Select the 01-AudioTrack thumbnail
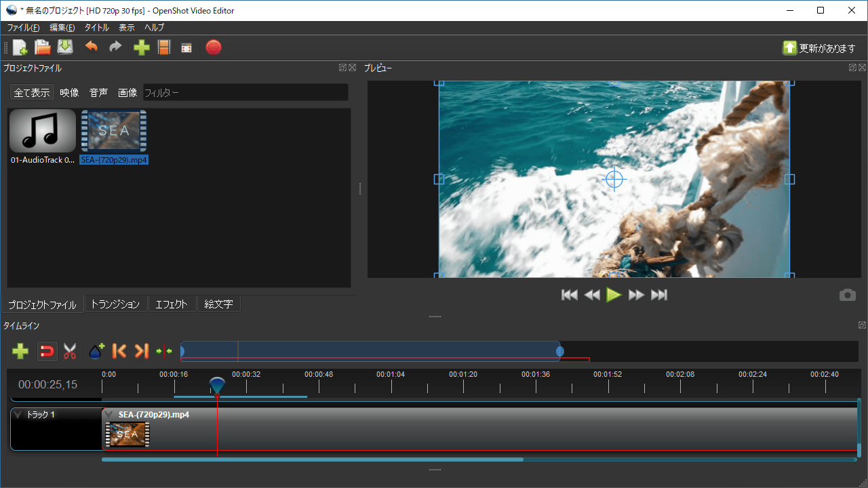The image size is (868, 488). (42, 130)
